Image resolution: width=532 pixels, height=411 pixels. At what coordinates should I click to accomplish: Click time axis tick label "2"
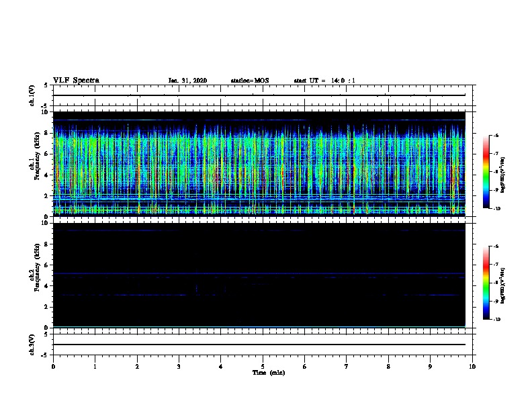[x=137, y=367]
